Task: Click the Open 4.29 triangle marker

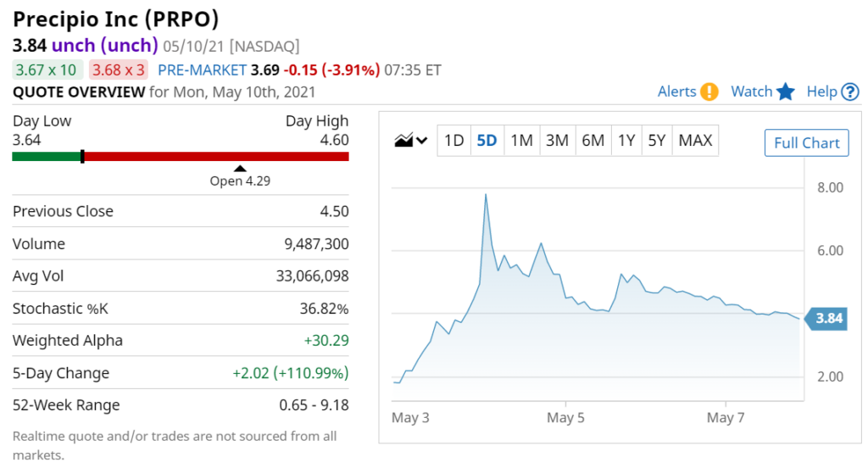Action: [240, 169]
